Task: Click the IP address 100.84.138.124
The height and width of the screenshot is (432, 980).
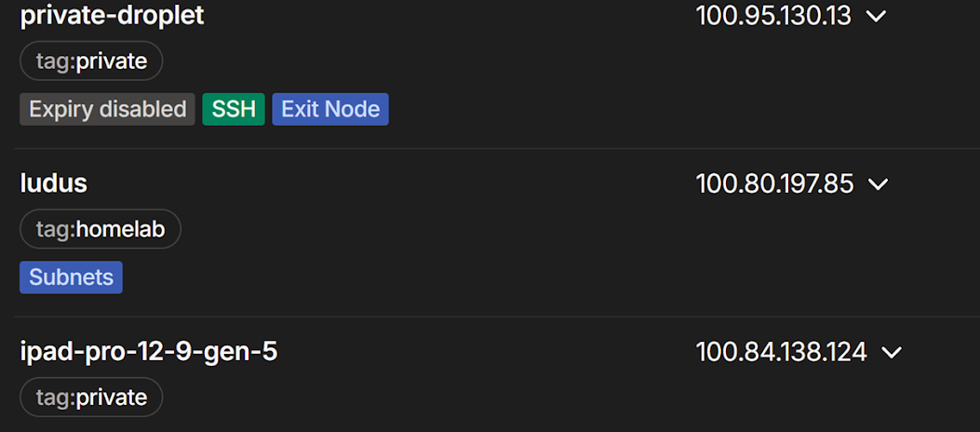Action: (x=781, y=352)
